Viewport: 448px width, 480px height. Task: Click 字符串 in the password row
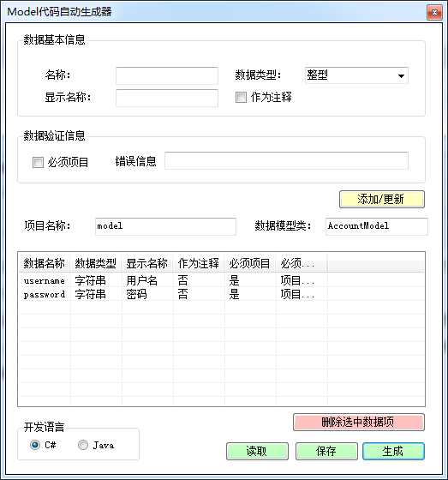pyautogui.click(x=91, y=295)
